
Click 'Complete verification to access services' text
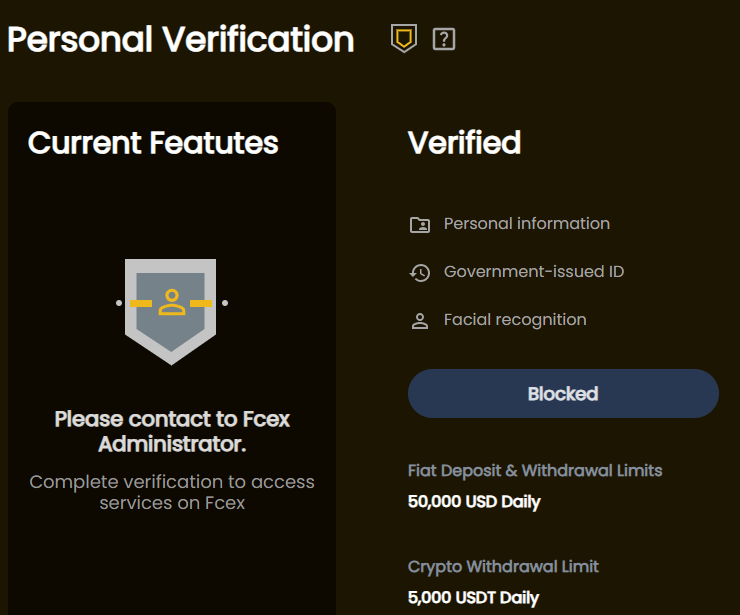tap(172, 492)
